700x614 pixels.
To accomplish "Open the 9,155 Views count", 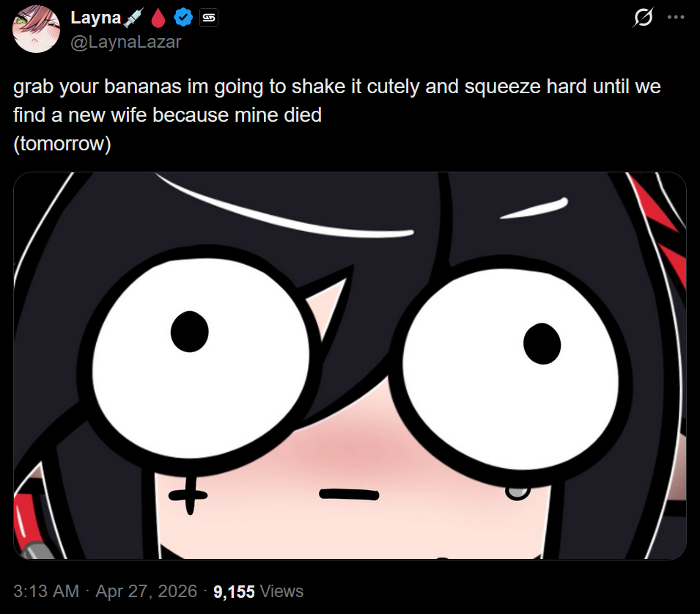I will pos(258,592).
